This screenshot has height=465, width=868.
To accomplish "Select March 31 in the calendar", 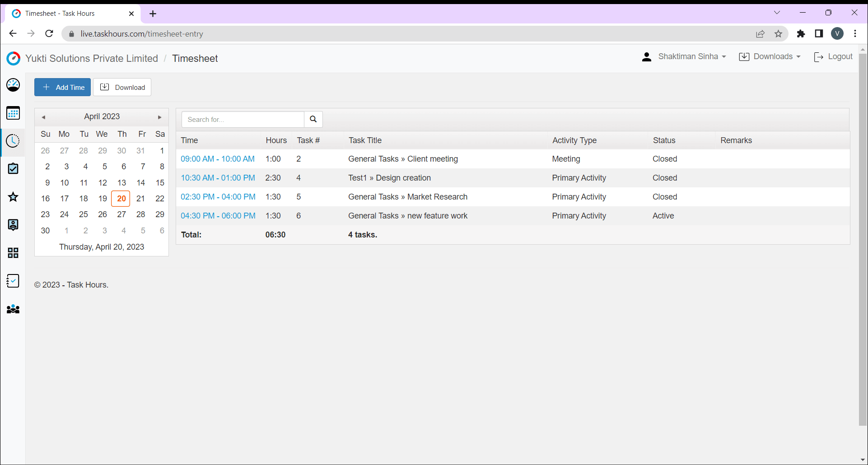I will 141,151.
